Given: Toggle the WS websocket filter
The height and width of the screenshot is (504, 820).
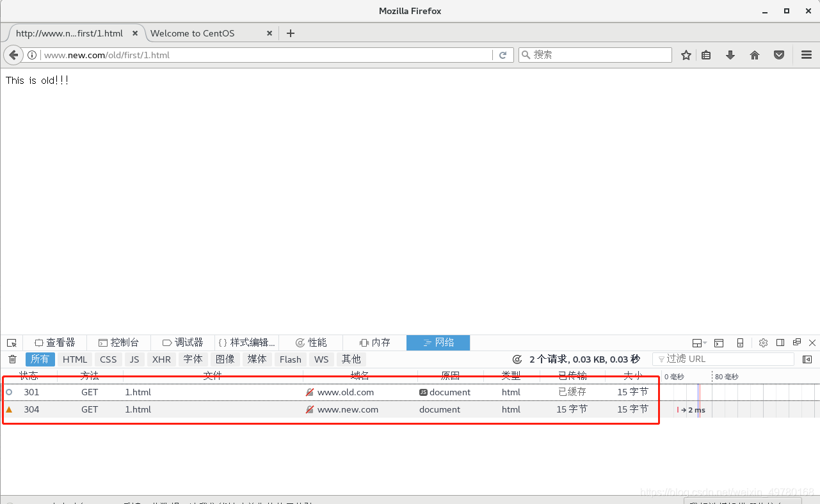Looking at the screenshot, I should click(x=321, y=359).
